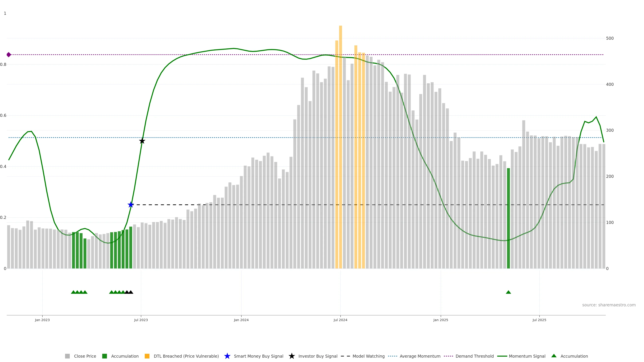Click the green triangle Accumulation legend icon
The height and width of the screenshot is (362, 644).
pyautogui.click(x=554, y=356)
